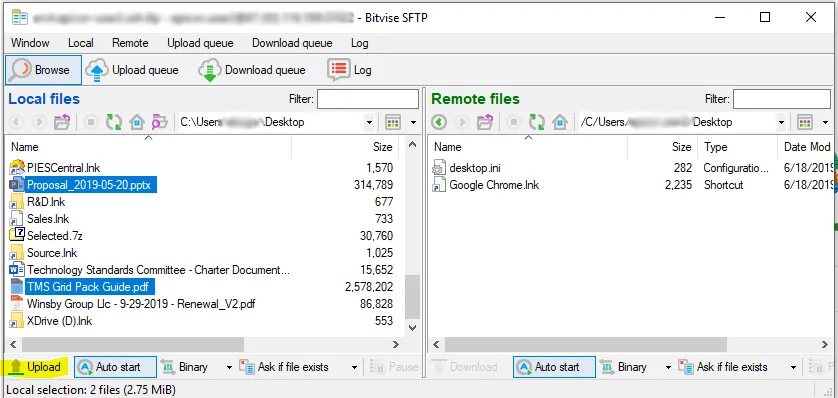Toggle local Auto start option

(x=115, y=367)
